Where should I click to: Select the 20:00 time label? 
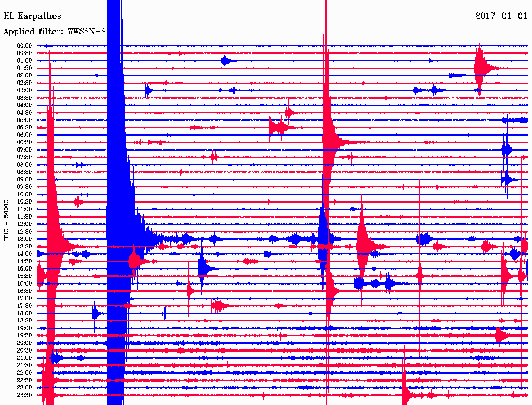24,343
